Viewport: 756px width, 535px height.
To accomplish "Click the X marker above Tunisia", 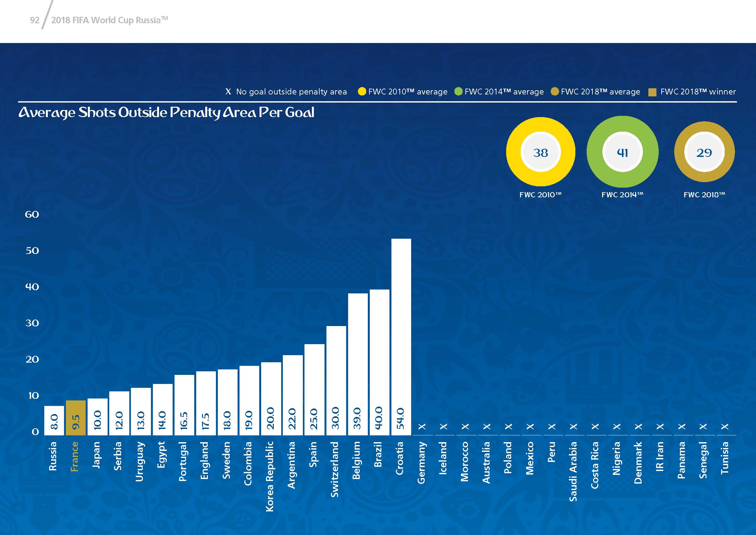I will 725,427.
